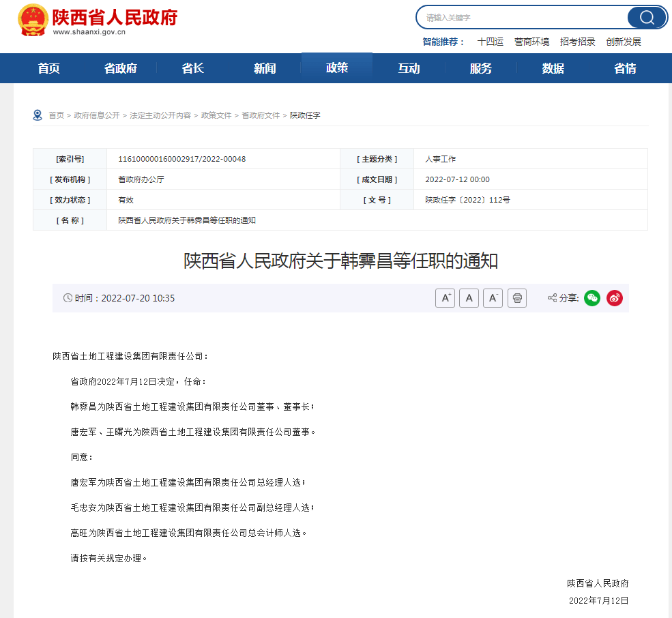This screenshot has width=672, height=618.
Task: Click the signature 陕西省人民政府 at bottom
Action: [x=598, y=583]
